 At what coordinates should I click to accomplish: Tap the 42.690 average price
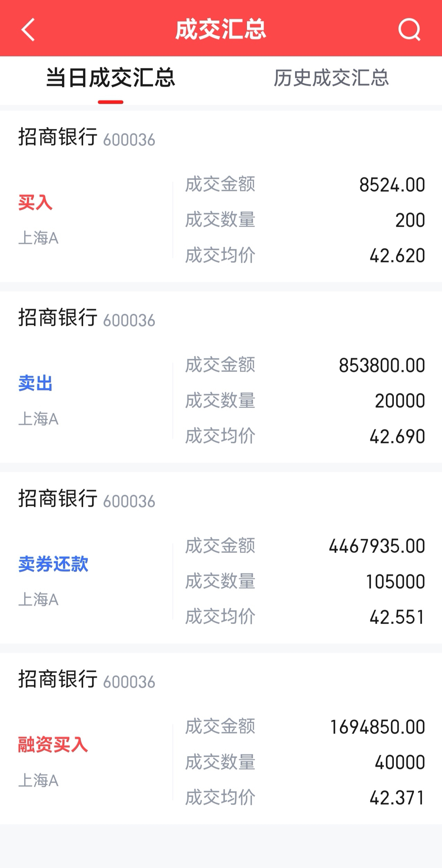(x=397, y=436)
